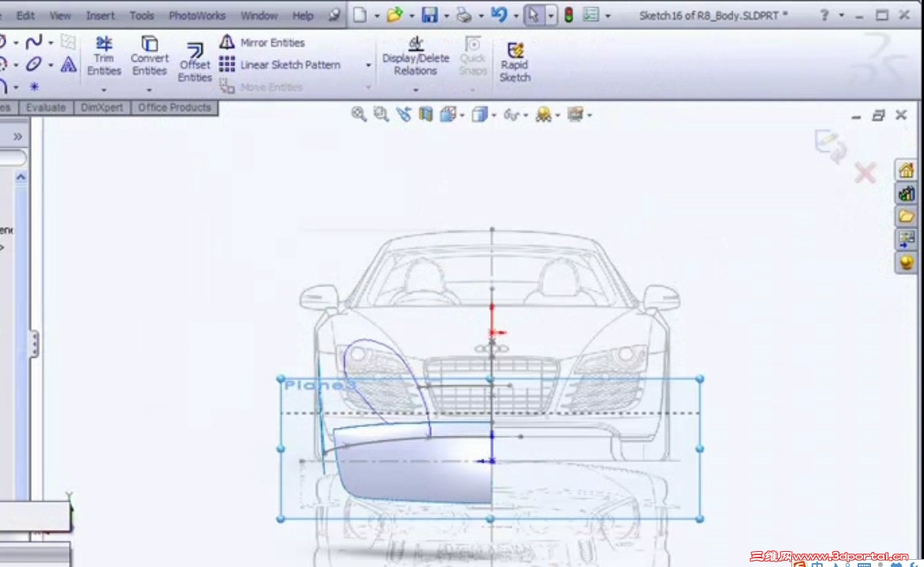Open the View Palette icon
The width and height of the screenshot is (924, 567).
(x=907, y=239)
